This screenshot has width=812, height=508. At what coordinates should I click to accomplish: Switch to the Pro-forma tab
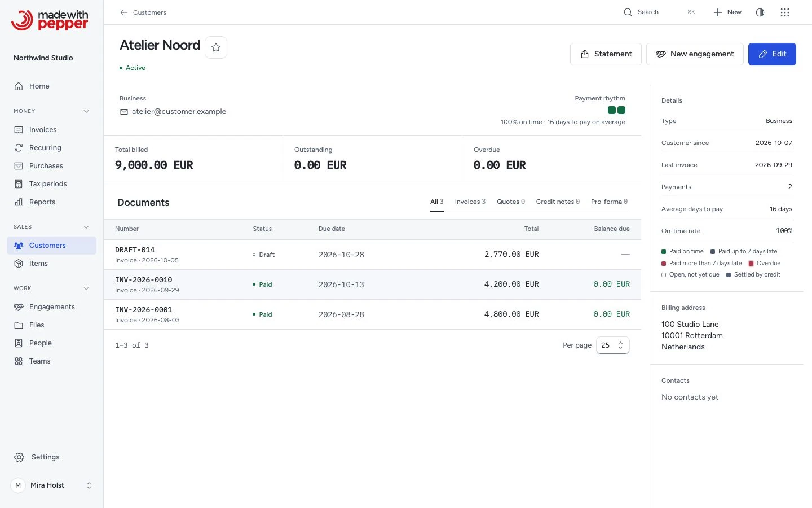609,202
